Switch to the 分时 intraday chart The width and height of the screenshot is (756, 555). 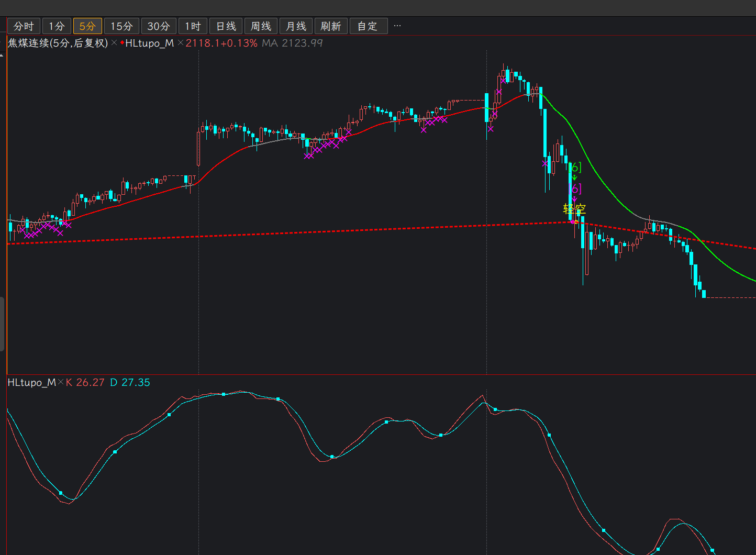coord(24,26)
